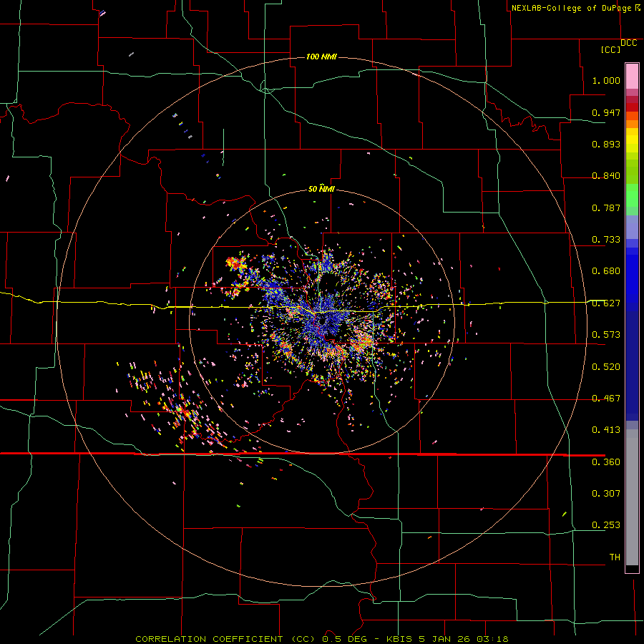Click the 0.733 scale value
This screenshot has height=644, width=644.
click(606, 240)
